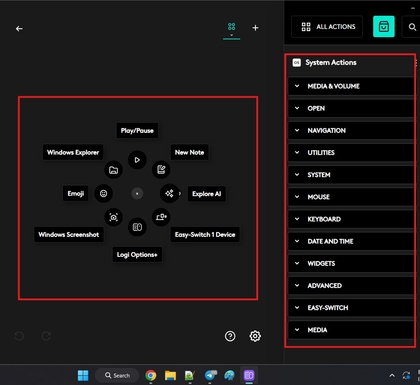Open Telegram from the taskbar
The height and width of the screenshot is (385, 420).
point(211,375)
